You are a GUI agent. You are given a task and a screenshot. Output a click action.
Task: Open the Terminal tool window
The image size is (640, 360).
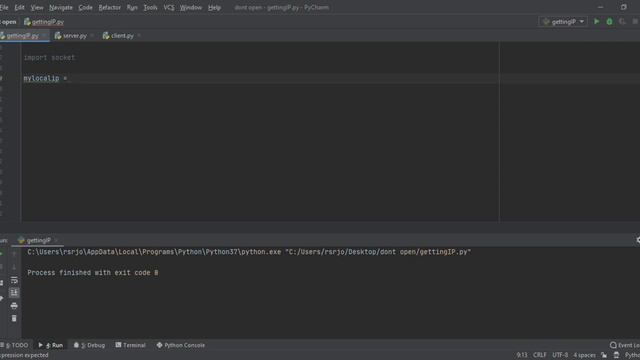(x=131, y=345)
